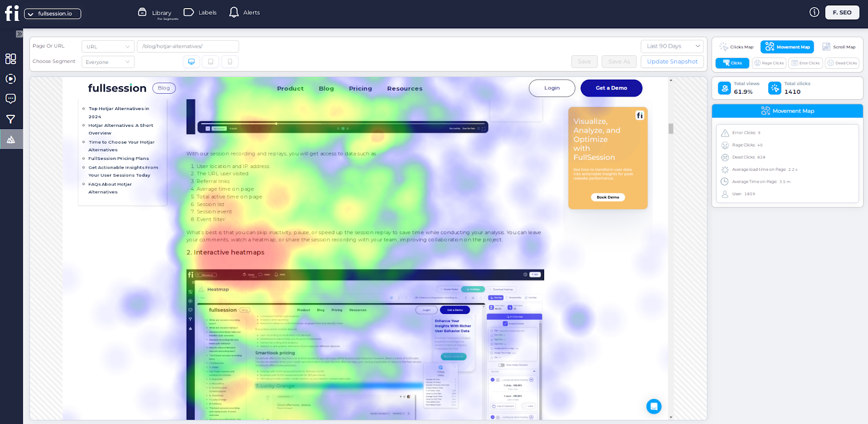Select the tablet device view icon
Screen dimensions: 868x424
tap(210, 62)
